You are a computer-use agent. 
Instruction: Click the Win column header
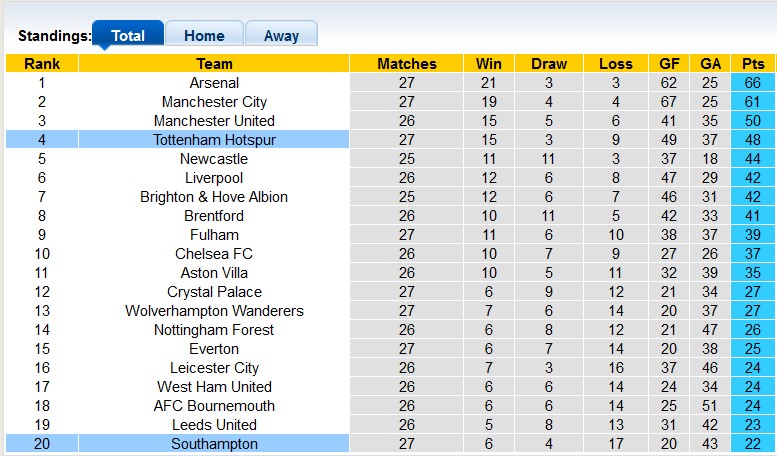tap(489, 64)
